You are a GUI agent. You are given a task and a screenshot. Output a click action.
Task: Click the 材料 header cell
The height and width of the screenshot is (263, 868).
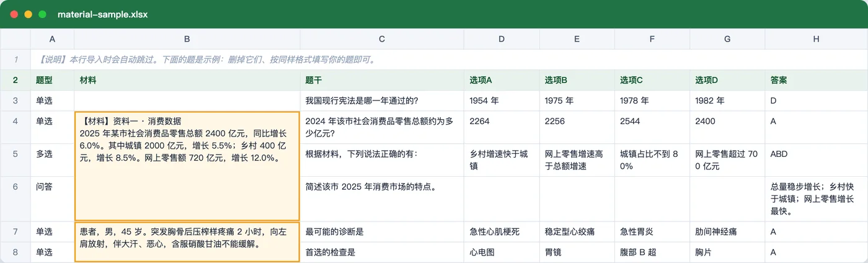pyautogui.click(x=187, y=80)
